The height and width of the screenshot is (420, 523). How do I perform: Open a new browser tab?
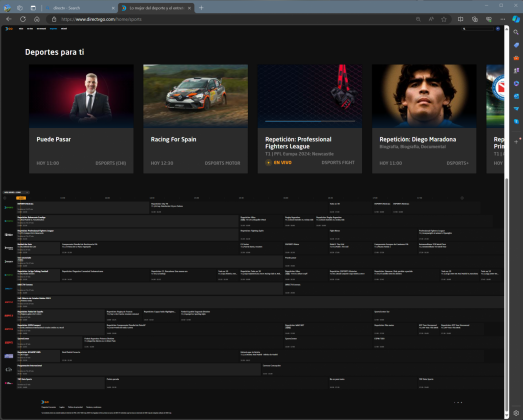pos(201,8)
